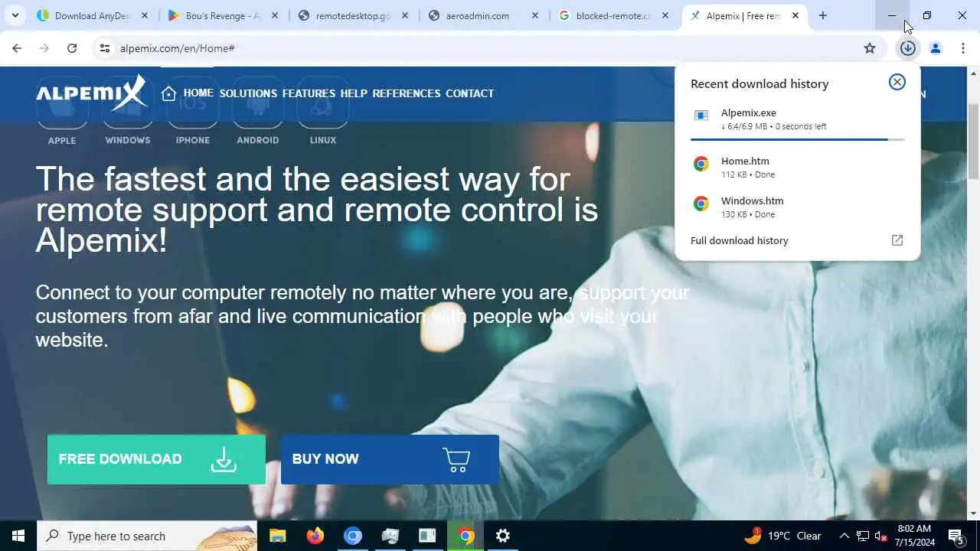Open the Chrome three-dot menu
Viewport: 980px width, 551px height.
(x=963, y=48)
